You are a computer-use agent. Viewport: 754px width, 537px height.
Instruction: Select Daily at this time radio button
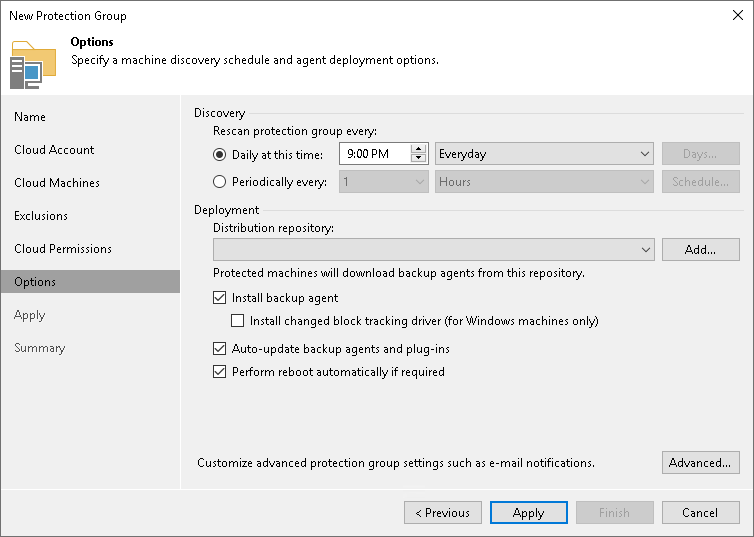tap(219, 154)
